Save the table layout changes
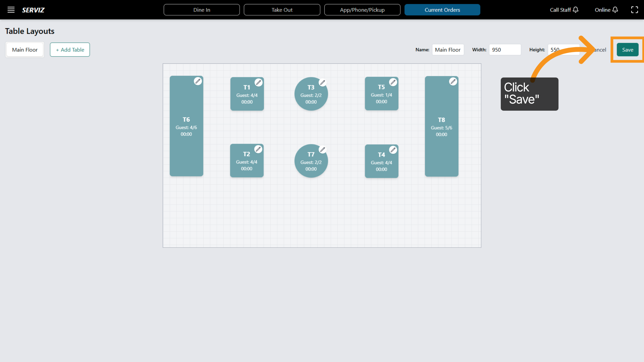644x362 pixels. [627, 50]
